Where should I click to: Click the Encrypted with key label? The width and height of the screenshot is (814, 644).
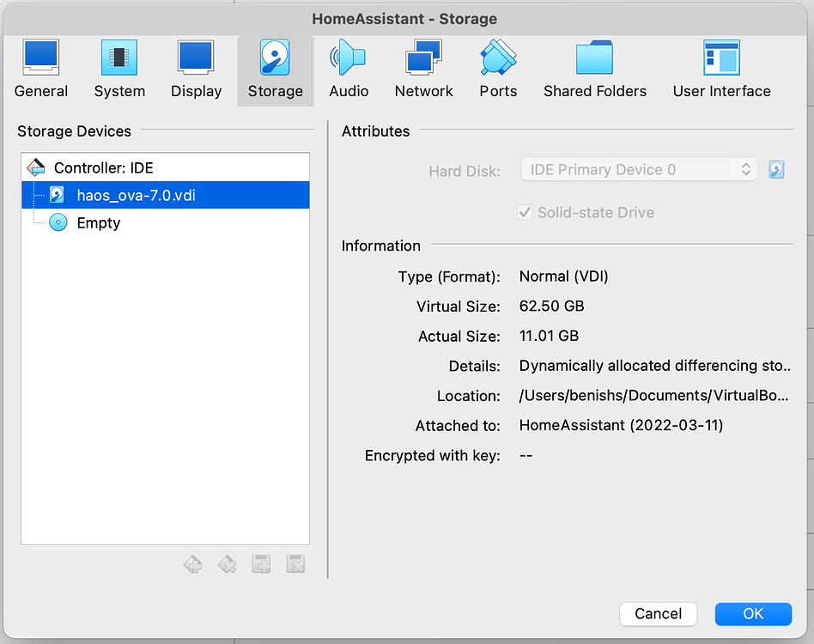(x=433, y=456)
